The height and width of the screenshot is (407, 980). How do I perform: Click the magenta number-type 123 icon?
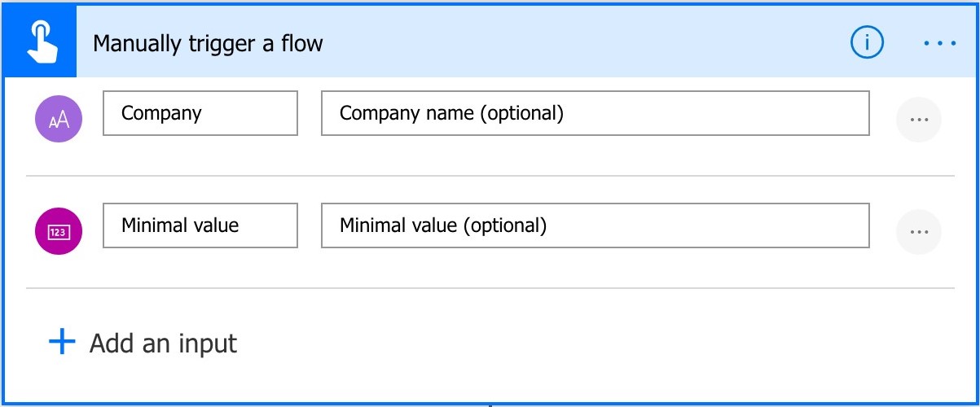click(x=59, y=232)
